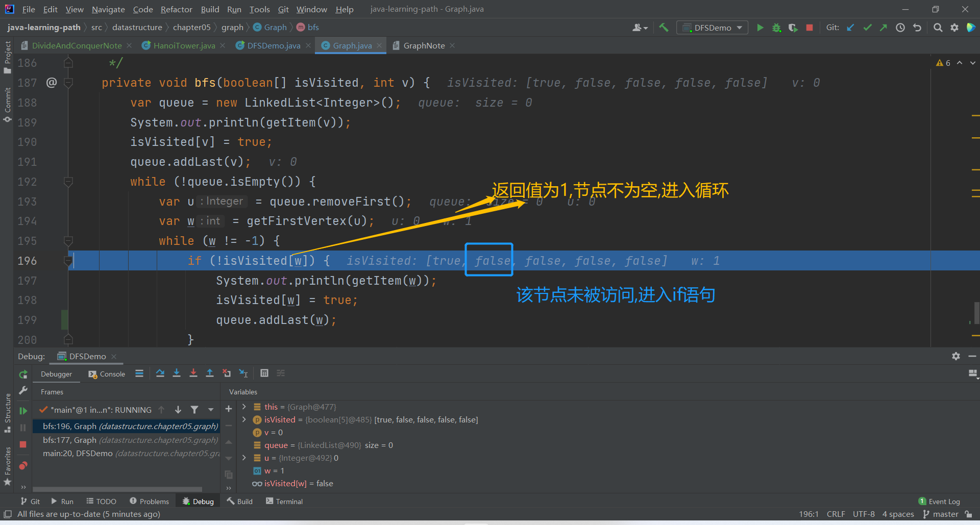Click the Graph class breadcrumb
Screen dimensions: 980x525
coord(271,28)
